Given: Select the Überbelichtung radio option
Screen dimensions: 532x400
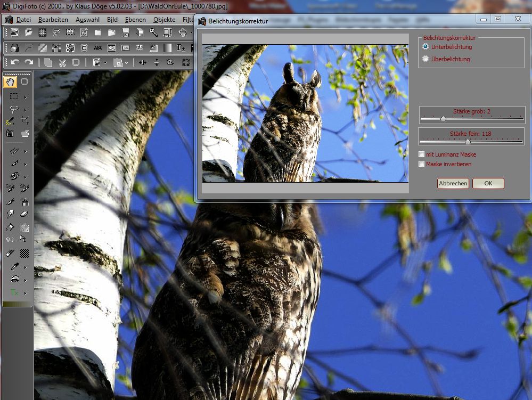Looking at the screenshot, I should point(425,59).
